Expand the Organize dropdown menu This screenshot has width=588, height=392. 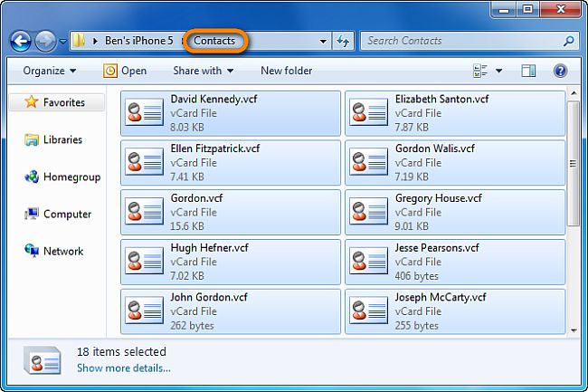50,71
